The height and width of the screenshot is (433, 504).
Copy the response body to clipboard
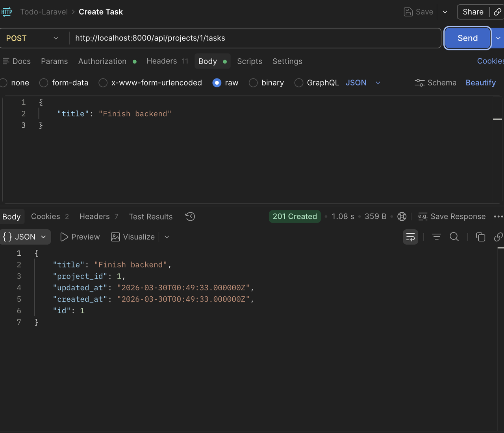pyautogui.click(x=480, y=237)
